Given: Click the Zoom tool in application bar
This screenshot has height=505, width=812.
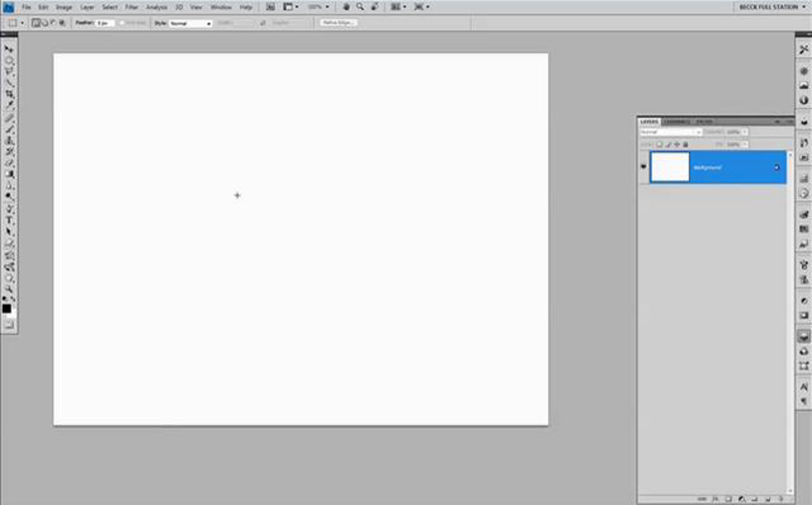Looking at the screenshot, I should point(360,7).
